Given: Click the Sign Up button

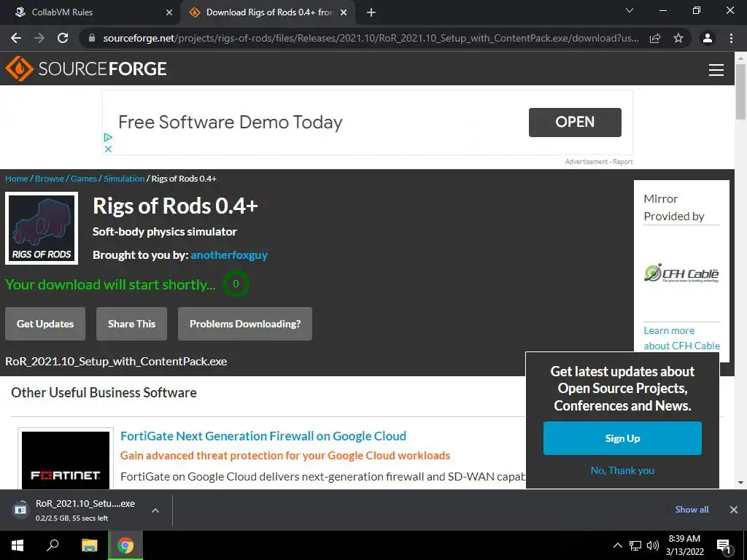Looking at the screenshot, I should (622, 438).
